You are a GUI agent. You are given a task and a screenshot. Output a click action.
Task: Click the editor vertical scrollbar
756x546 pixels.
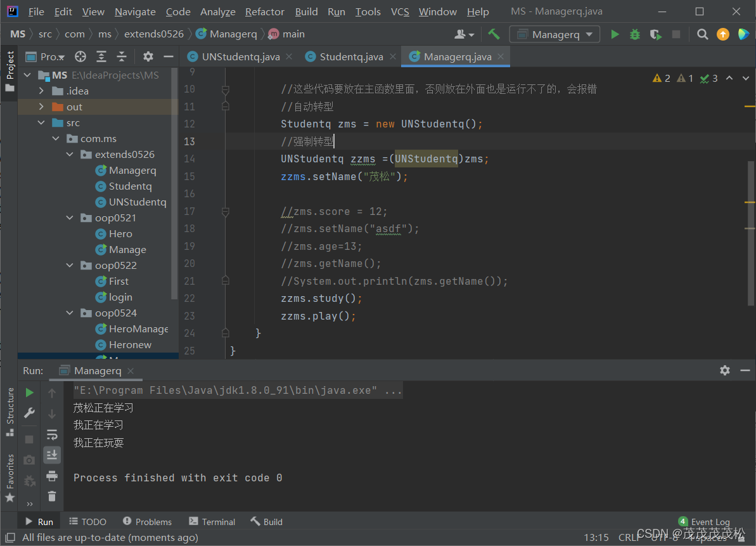(750, 233)
